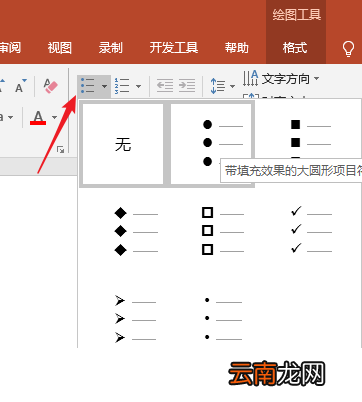The height and width of the screenshot is (402, 362).
Task: Expand the 文字方向 dropdown arrow
Action: [x=316, y=79]
